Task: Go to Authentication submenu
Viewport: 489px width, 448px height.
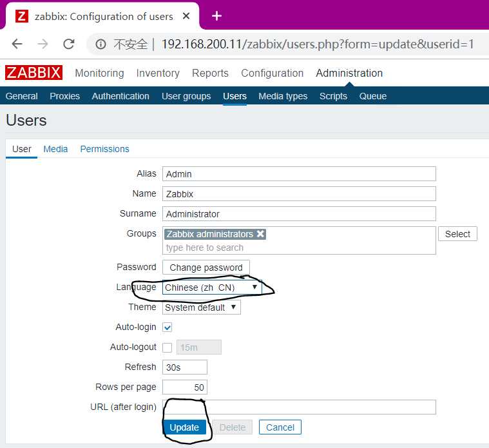Action: click(120, 96)
